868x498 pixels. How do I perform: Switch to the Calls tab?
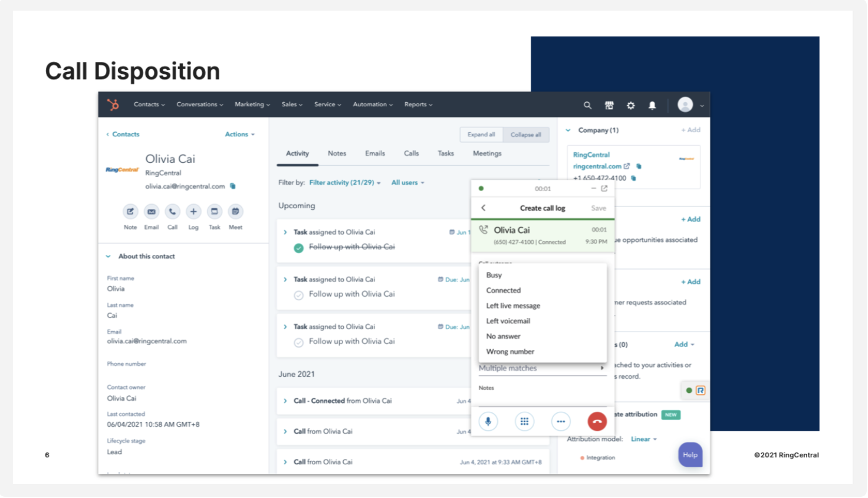pyautogui.click(x=412, y=153)
